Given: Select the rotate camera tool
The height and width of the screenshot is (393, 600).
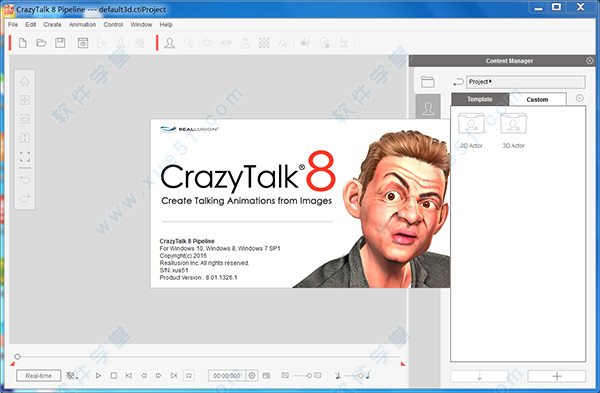Looking at the screenshot, I should coord(25,119).
